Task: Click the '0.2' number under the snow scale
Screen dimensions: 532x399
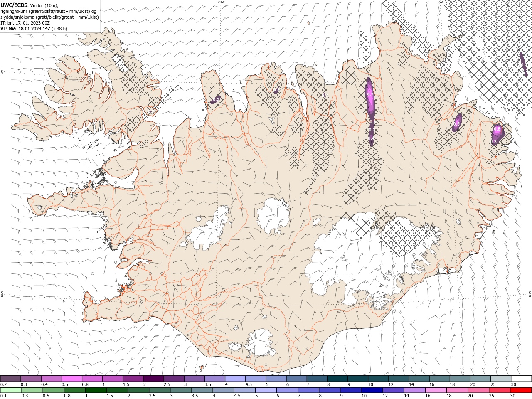Action: pos(4,384)
